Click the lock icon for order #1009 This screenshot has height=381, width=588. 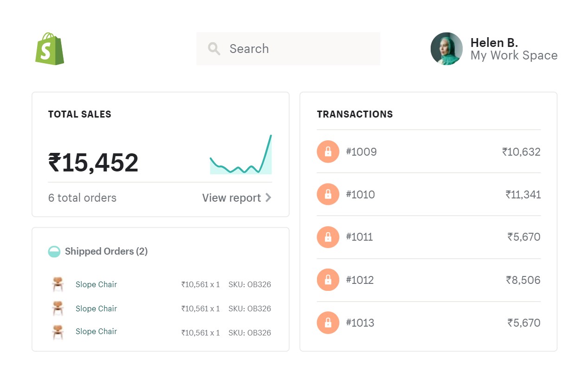(328, 151)
